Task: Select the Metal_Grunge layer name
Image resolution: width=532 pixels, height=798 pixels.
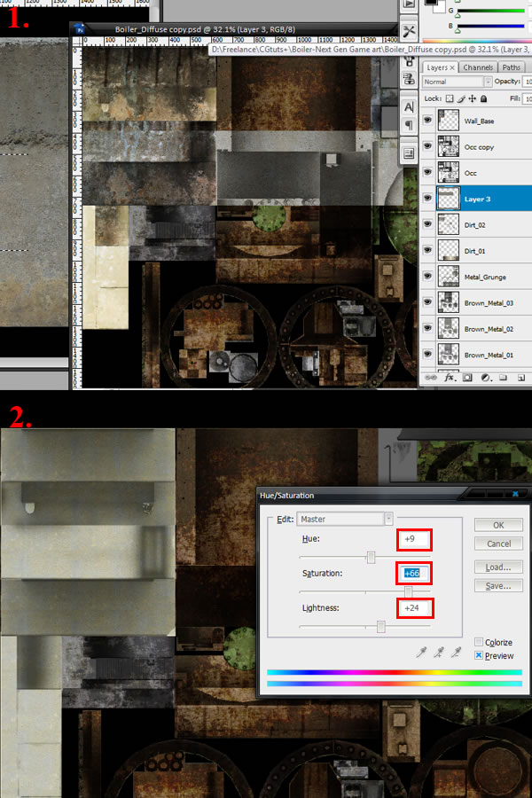Action: coord(485,277)
